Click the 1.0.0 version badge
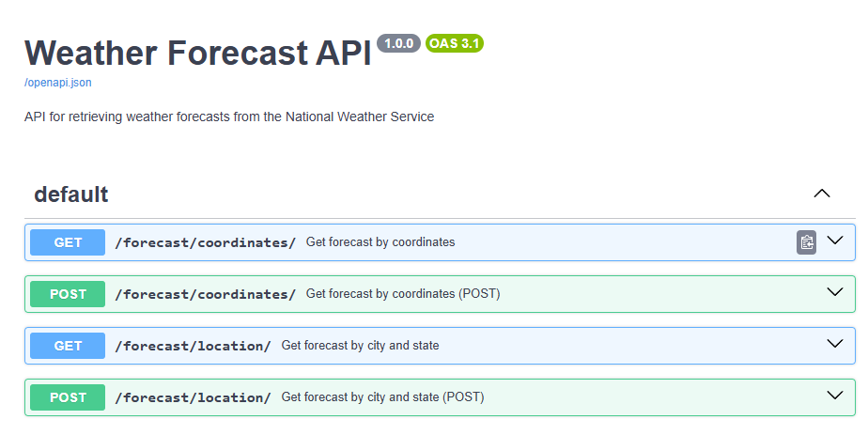The width and height of the screenshot is (868, 435). [398, 43]
